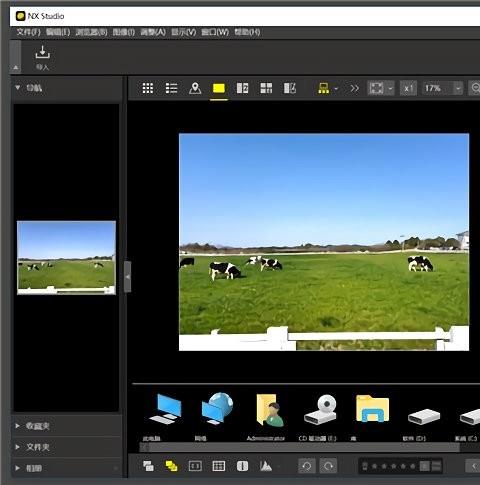Image resolution: width=480 pixels, height=485 pixels.
Task: Open the 显示(V) menu
Action: (184, 32)
